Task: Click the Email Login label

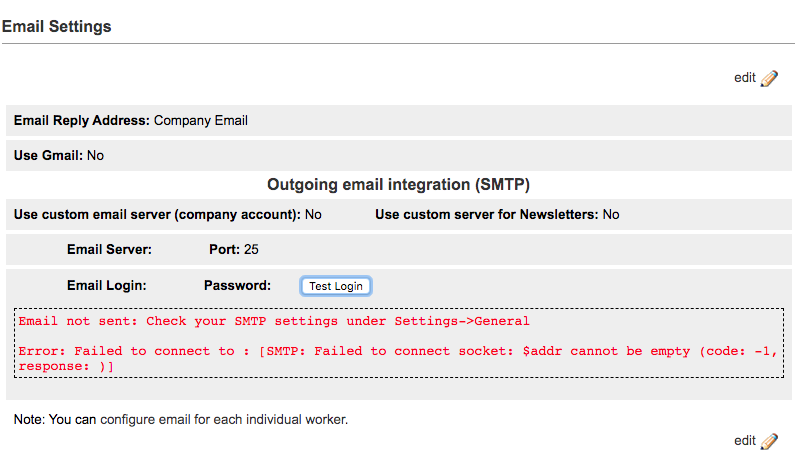Action: 106,285
